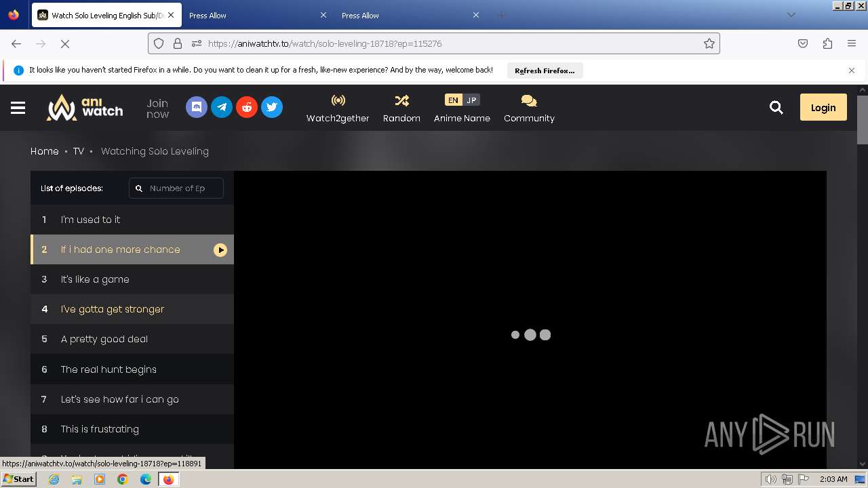This screenshot has height=488, width=868.
Task: Focus the Number of Ep search field
Action: (176, 188)
